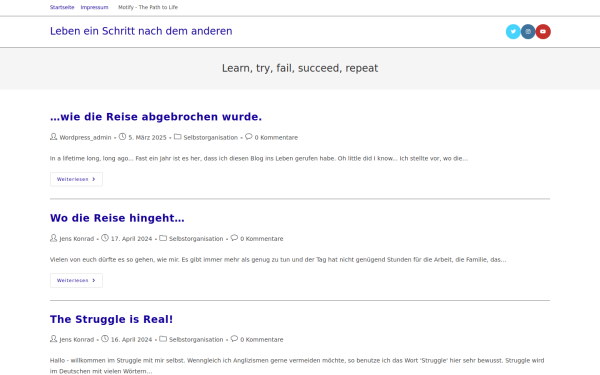
Task: Click the excerpt starting 'Vielen von euch dürfte'
Action: point(278,260)
